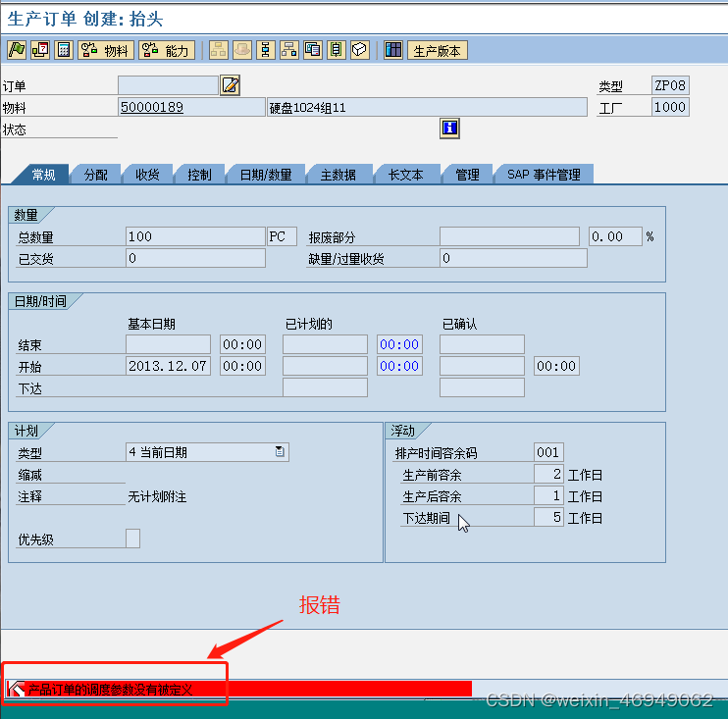The height and width of the screenshot is (719, 728).
Task: Open the SAP 事件管理 tab
Action: (x=544, y=175)
